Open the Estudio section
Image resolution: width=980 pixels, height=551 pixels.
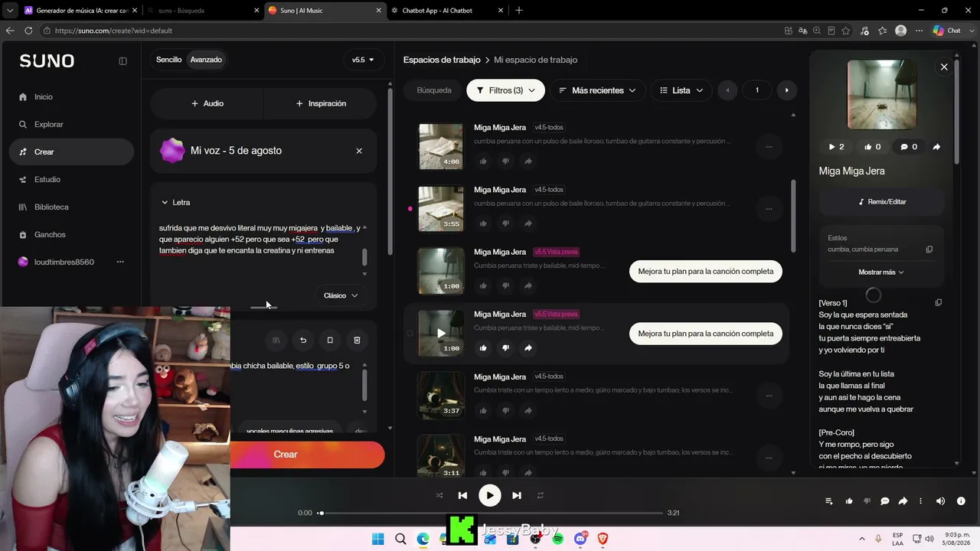tap(47, 180)
